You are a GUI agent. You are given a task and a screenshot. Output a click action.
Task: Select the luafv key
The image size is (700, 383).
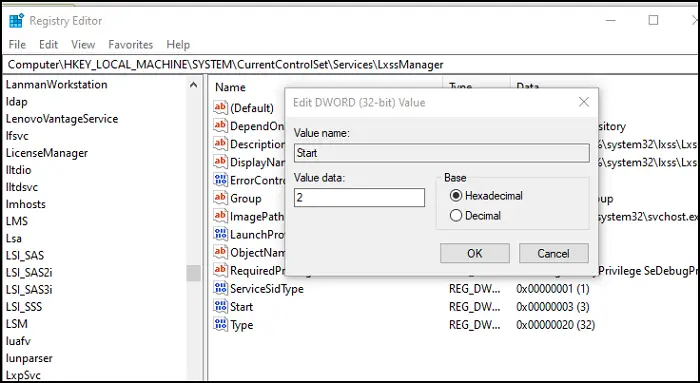(18, 341)
